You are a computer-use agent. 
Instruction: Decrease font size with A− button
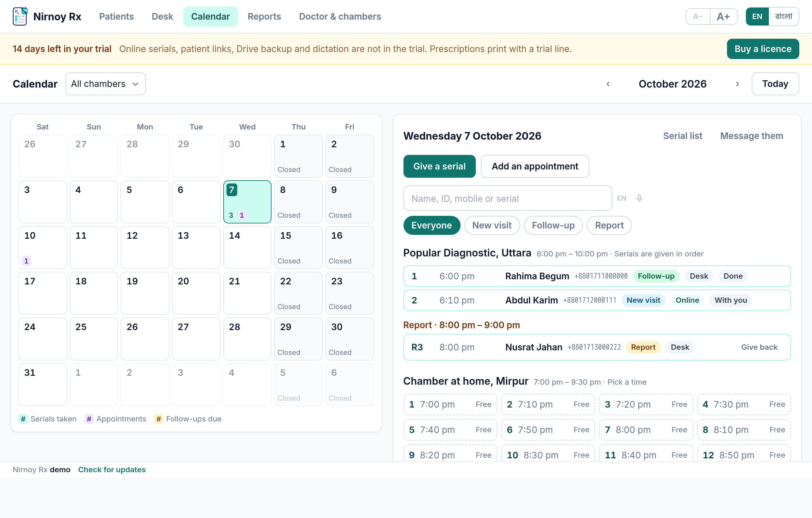pos(698,17)
